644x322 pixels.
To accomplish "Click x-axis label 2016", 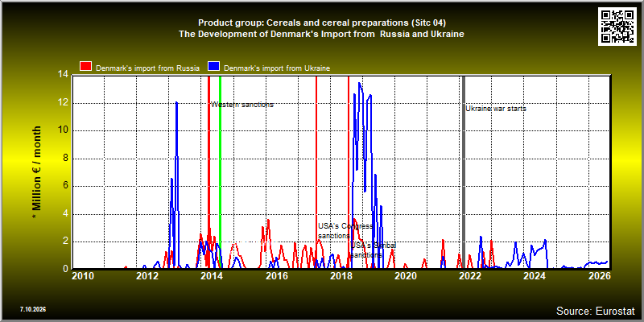I will click(x=277, y=276).
